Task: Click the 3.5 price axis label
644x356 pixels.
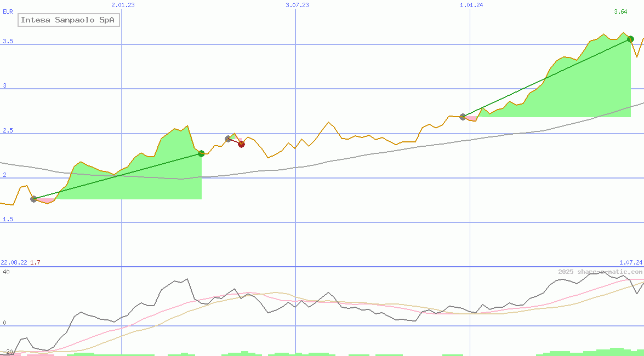Action: [x=8, y=42]
